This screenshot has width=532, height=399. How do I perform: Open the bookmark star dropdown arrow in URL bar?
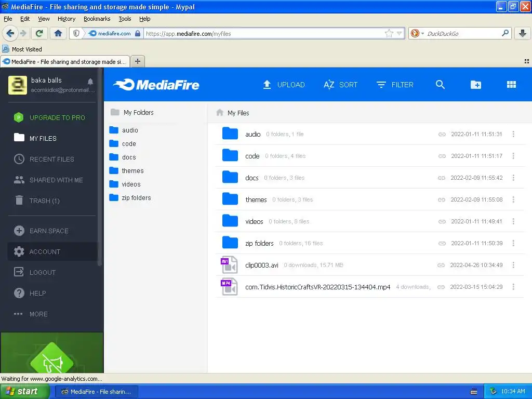(x=400, y=33)
